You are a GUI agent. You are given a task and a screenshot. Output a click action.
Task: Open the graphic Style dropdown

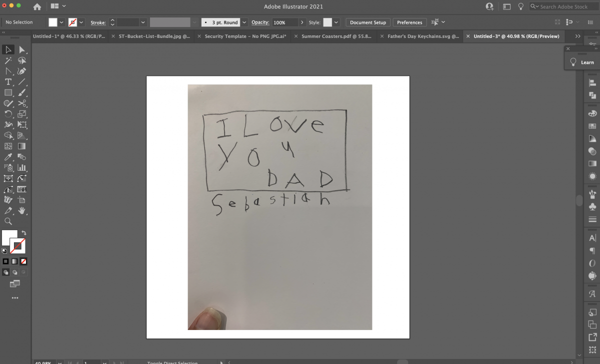click(336, 22)
